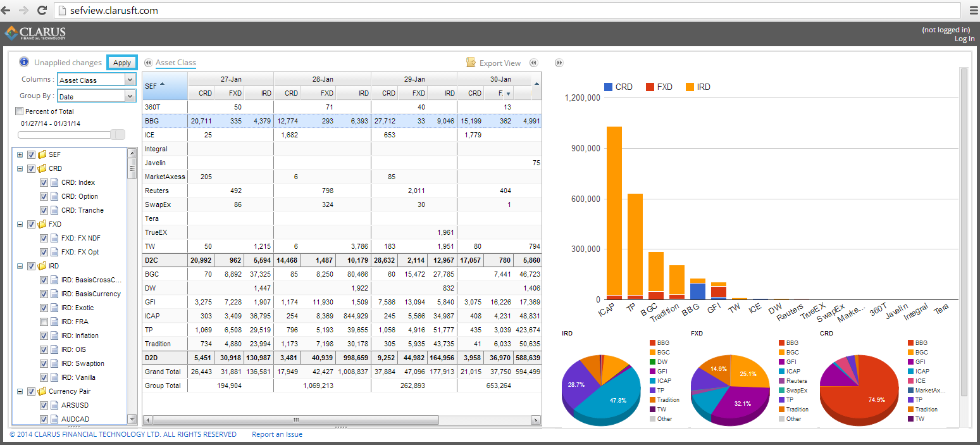Click the date range slider handle
980x445 pixels.
(x=118, y=134)
